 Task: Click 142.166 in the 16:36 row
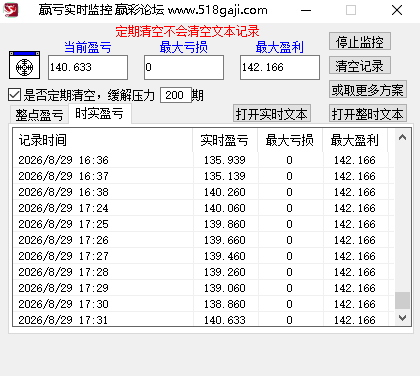355,160
